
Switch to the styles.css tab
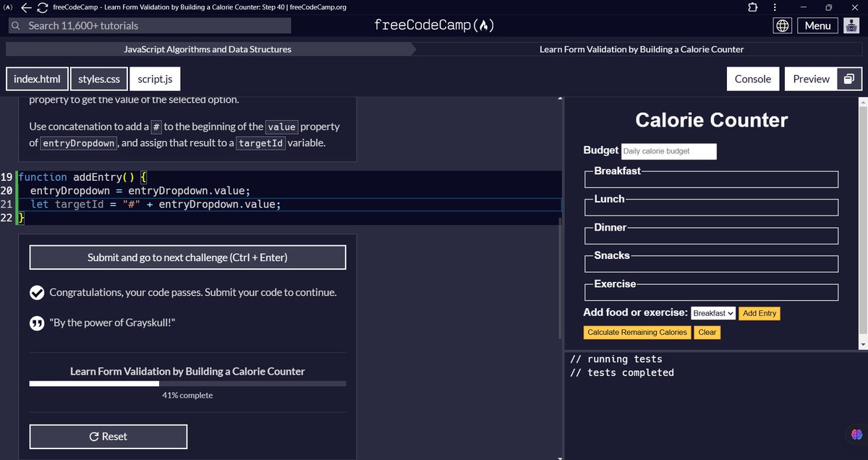click(x=98, y=78)
